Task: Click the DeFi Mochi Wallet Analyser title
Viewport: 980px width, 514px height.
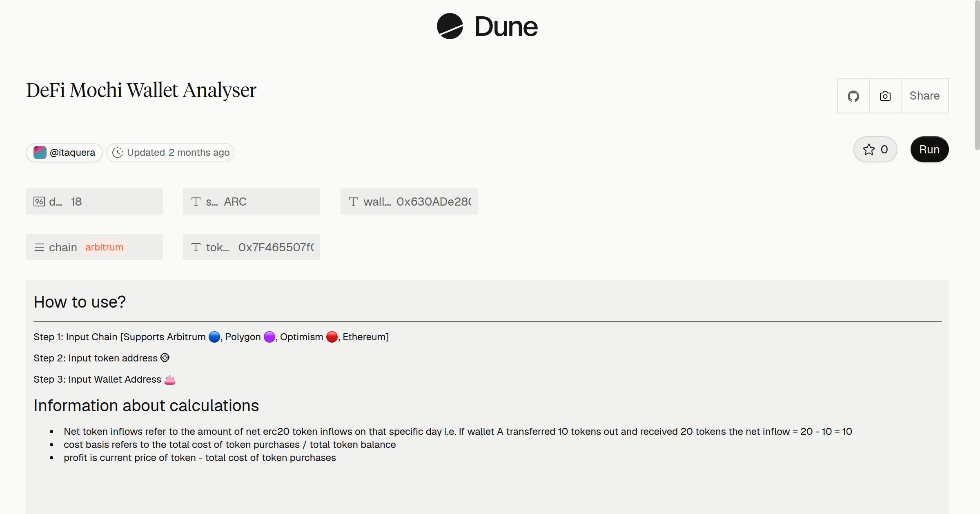Action: (141, 91)
